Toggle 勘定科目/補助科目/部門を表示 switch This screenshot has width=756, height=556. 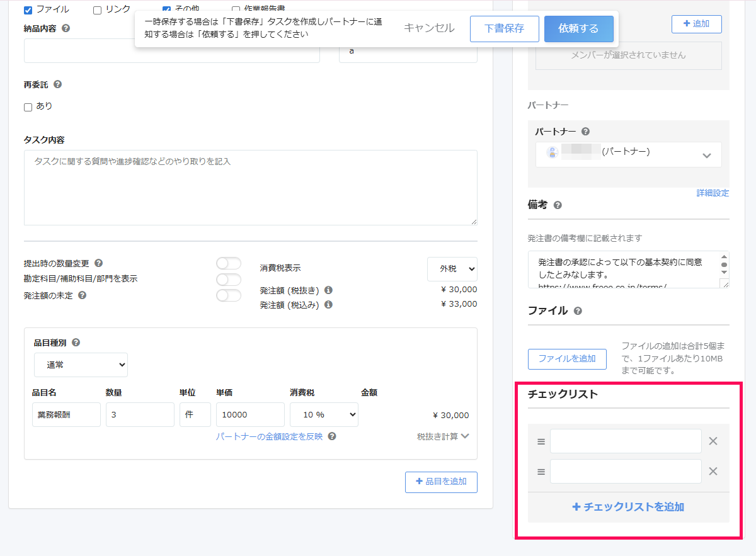[228, 280]
